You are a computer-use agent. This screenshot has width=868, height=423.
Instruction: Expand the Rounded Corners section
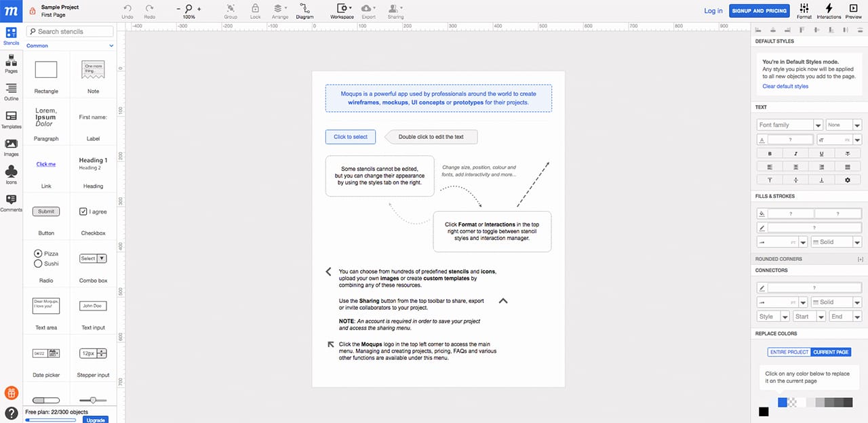click(x=861, y=259)
